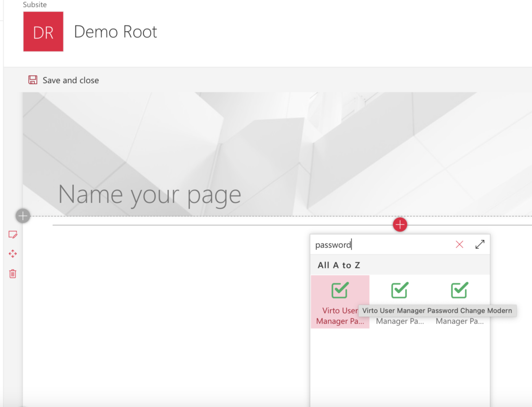Screen dimensions: 532x407
Task: Click the floppy disk save icon
Action: [33, 80]
